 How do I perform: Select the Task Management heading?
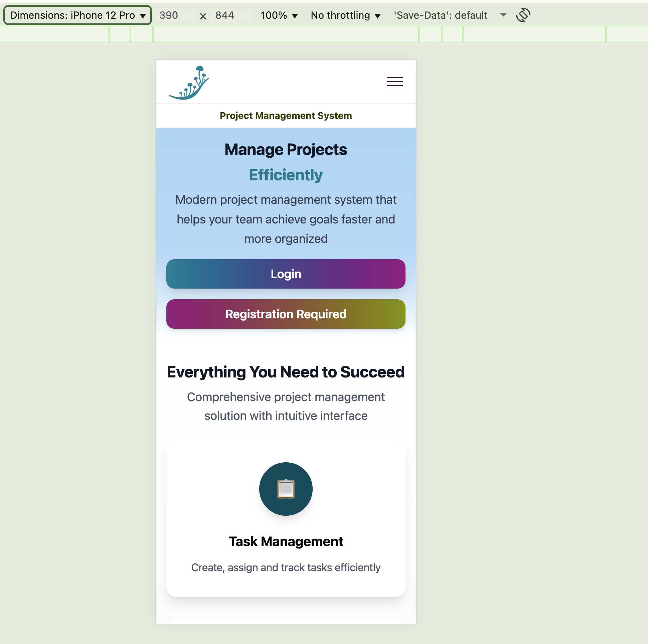pyautogui.click(x=286, y=541)
